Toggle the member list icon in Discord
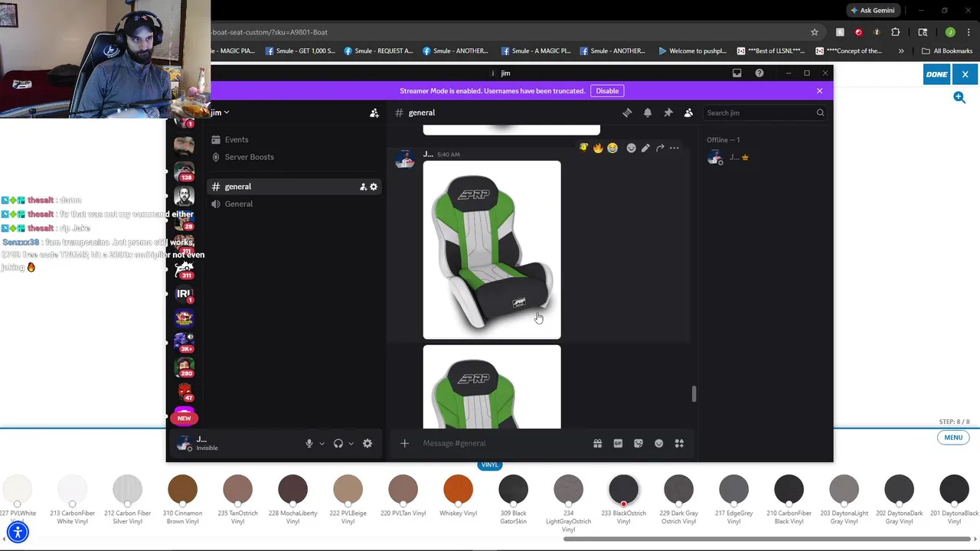This screenshot has width=980, height=551. (688, 112)
